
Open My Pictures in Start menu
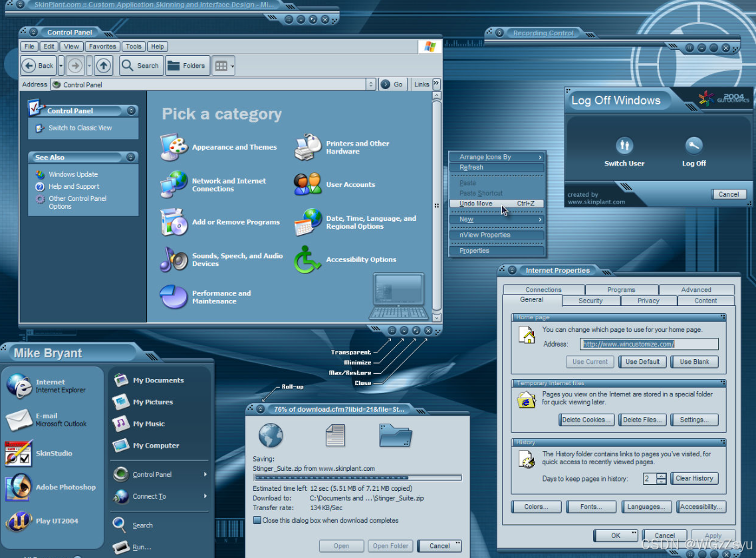coord(143,402)
